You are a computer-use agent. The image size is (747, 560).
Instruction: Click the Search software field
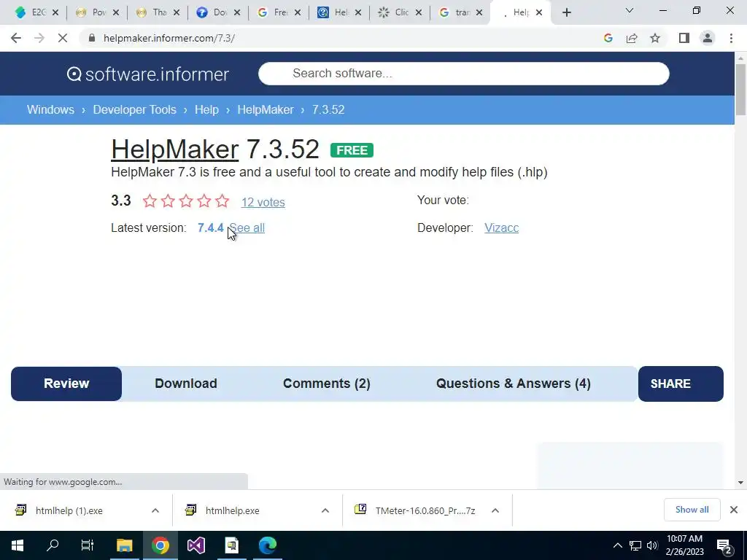(463, 74)
